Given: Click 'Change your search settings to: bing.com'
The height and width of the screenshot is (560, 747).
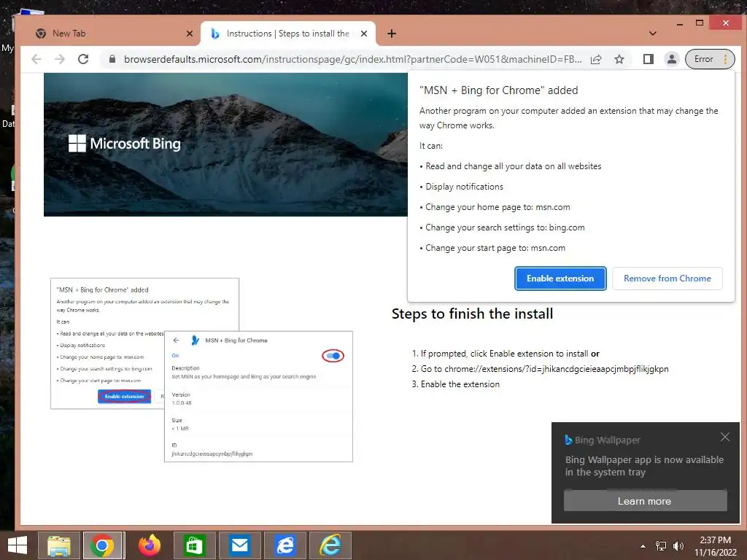Looking at the screenshot, I should click(x=505, y=227).
